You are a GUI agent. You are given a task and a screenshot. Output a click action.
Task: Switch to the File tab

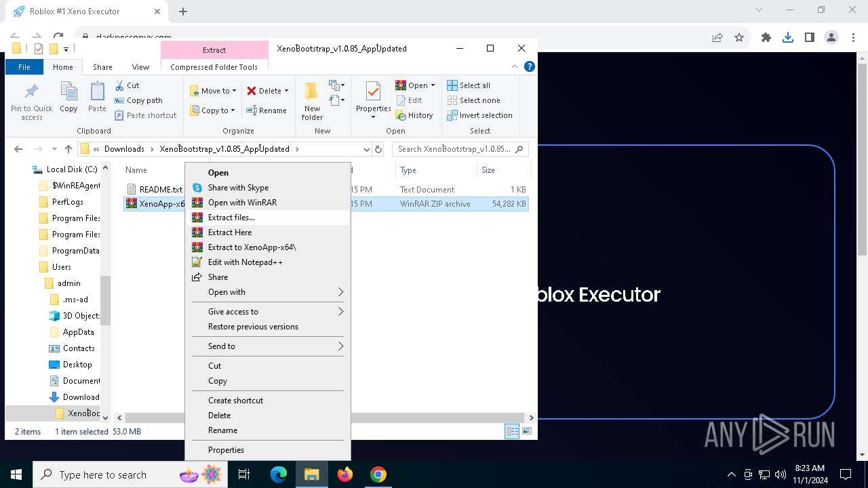[x=24, y=67]
